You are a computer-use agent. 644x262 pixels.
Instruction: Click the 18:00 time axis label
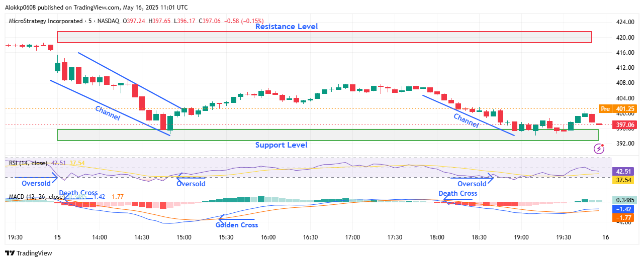437,237
